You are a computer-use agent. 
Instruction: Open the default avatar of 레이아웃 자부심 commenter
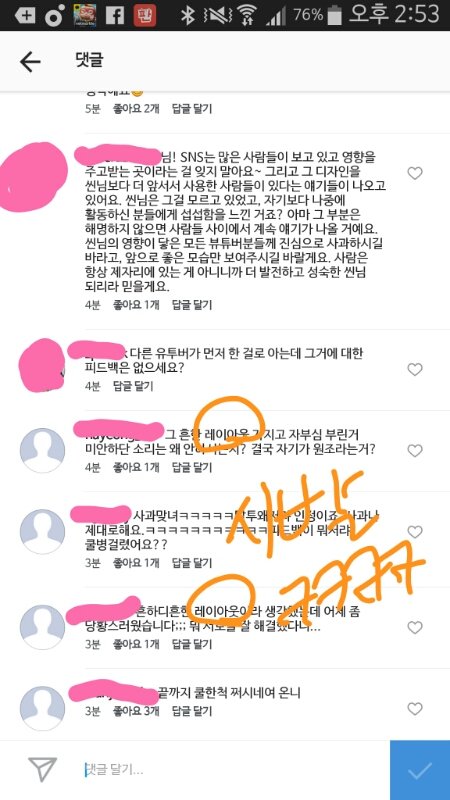[x=42, y=451]
